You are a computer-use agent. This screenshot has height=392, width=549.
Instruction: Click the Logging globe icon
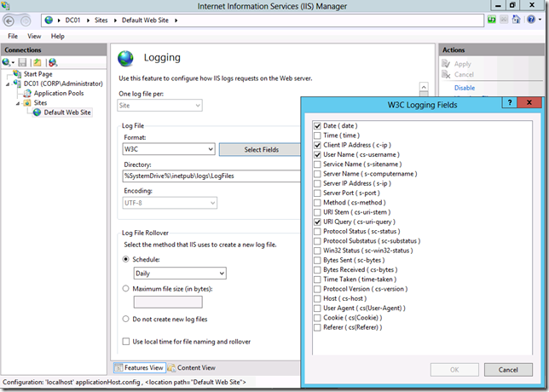pos(125,59)
